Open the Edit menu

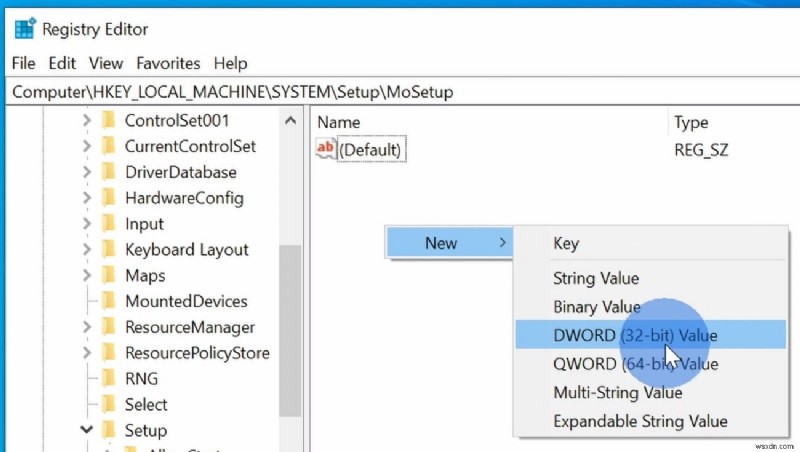62,63
